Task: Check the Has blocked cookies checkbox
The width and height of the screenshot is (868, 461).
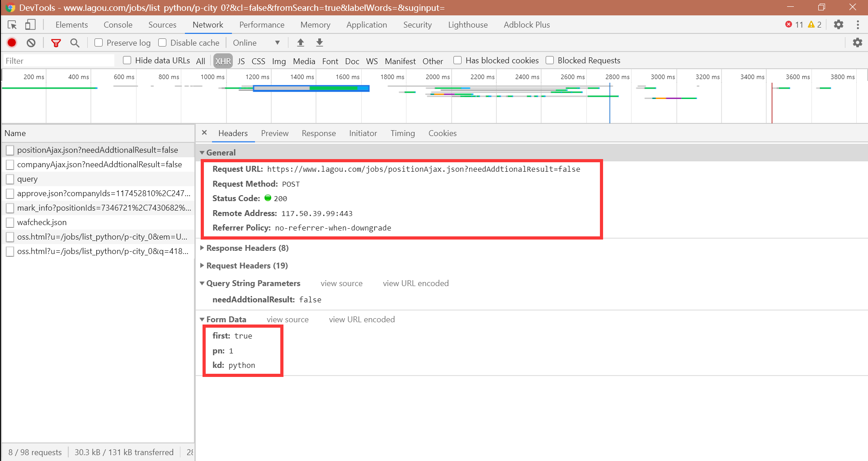Action: click(x=458, y=60)
